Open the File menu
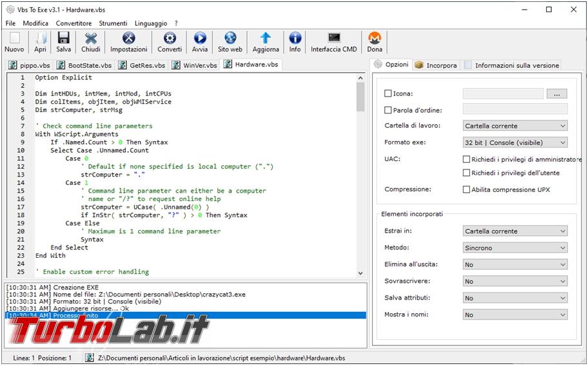 [10, 23]
